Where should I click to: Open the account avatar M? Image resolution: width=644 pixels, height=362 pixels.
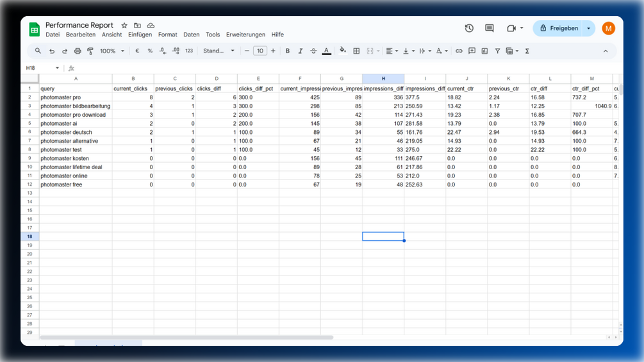608,28
